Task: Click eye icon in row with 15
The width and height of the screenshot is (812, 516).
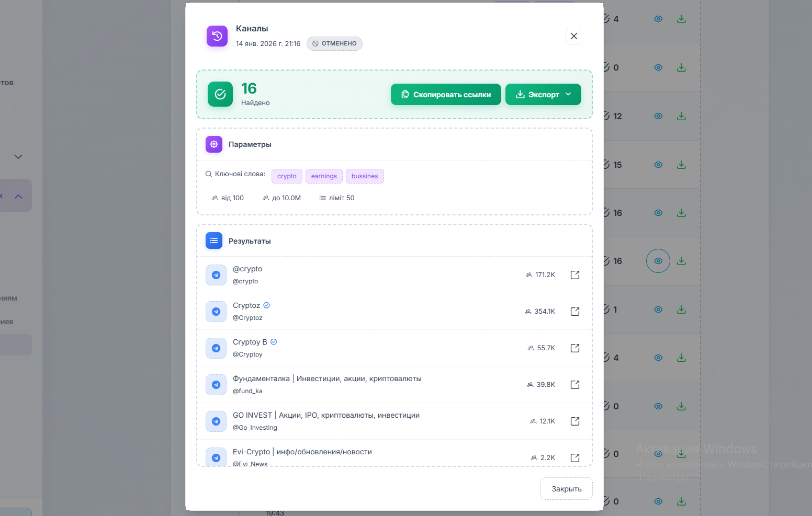Action: click(658, 165)
